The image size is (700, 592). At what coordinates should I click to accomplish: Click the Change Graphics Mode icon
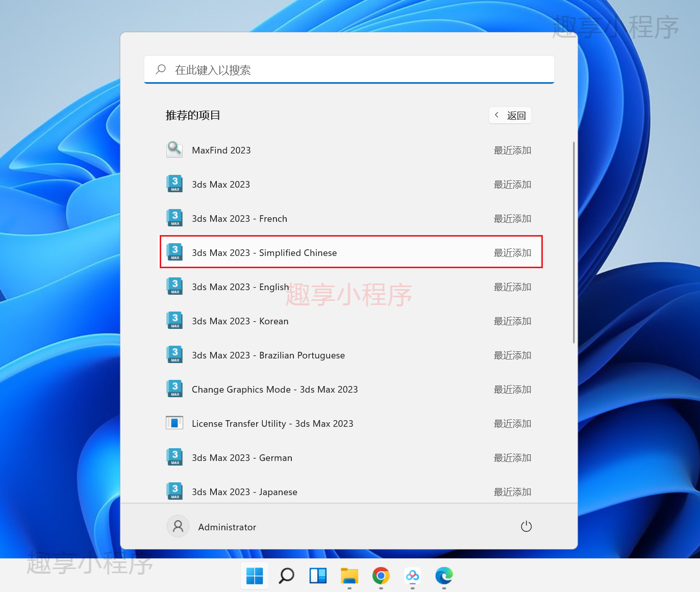click(174, 389)
